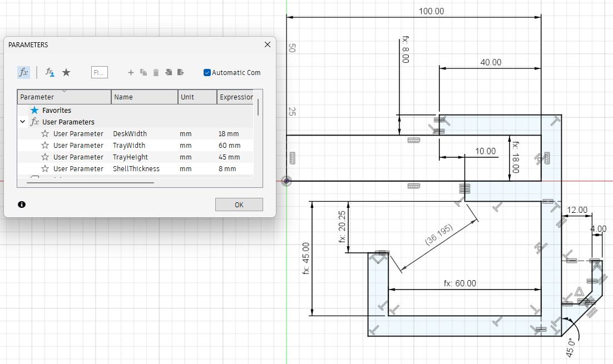Favorite the DeskWidth parameter star
This screenshot has width=613, height=364.
[x=45, y=133]
